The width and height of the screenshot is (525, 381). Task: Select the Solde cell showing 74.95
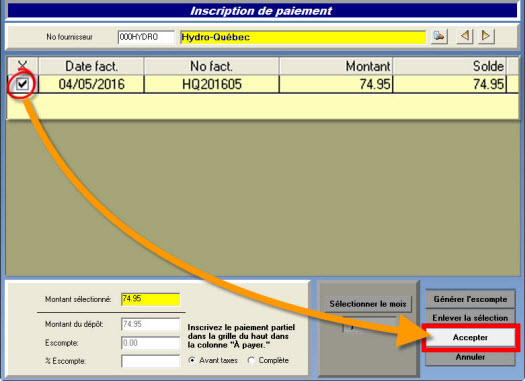pyautogui.click(x=450, y=84)
